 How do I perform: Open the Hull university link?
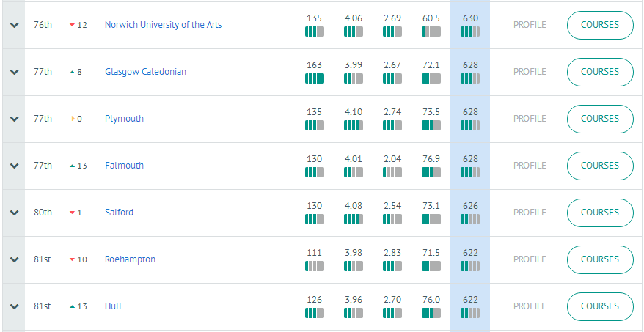[x=113, y=306]
